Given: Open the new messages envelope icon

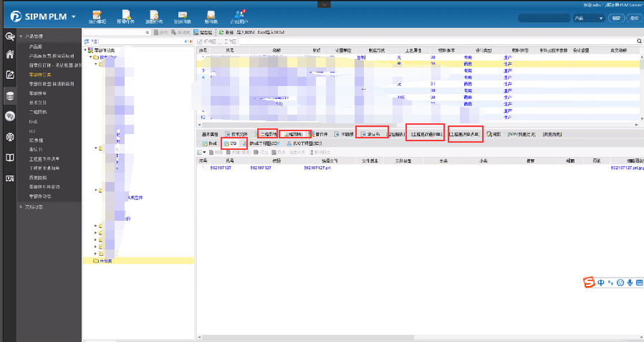Looking at the screenshot, I should 211,16.
